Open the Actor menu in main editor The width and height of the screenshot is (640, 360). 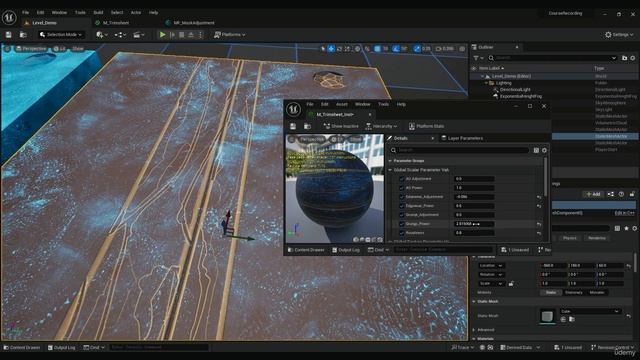tap(136, 13)
